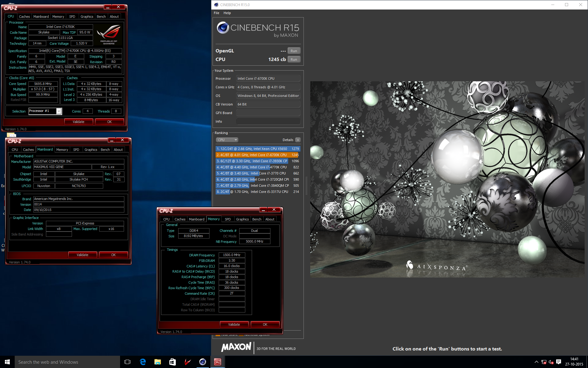Click the Core Speed 5695.8 MHz value

[43, 84]
